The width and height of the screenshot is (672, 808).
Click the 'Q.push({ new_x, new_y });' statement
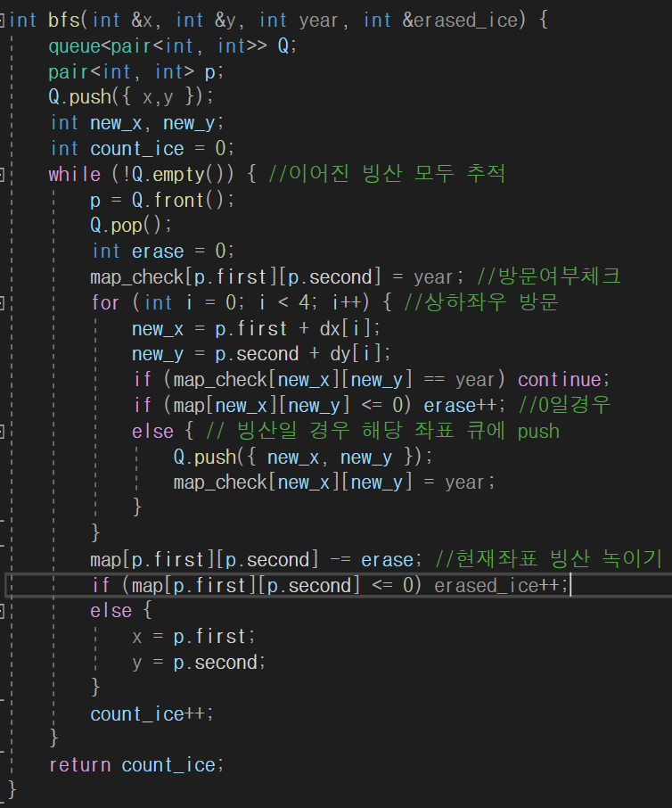click(303, 458)
